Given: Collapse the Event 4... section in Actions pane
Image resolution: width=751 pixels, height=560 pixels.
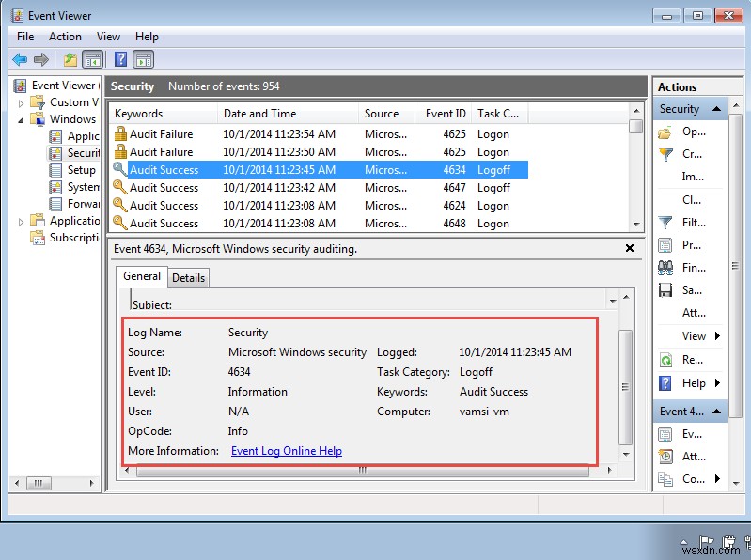Looking at the screenshot, I should pyautogui.click(x=716, y=412).
